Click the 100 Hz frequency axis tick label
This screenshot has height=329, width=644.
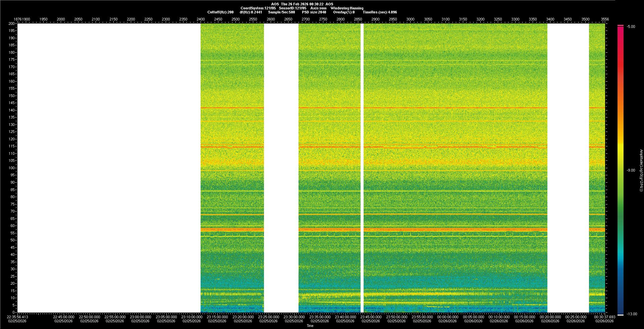tap(12, 168)
